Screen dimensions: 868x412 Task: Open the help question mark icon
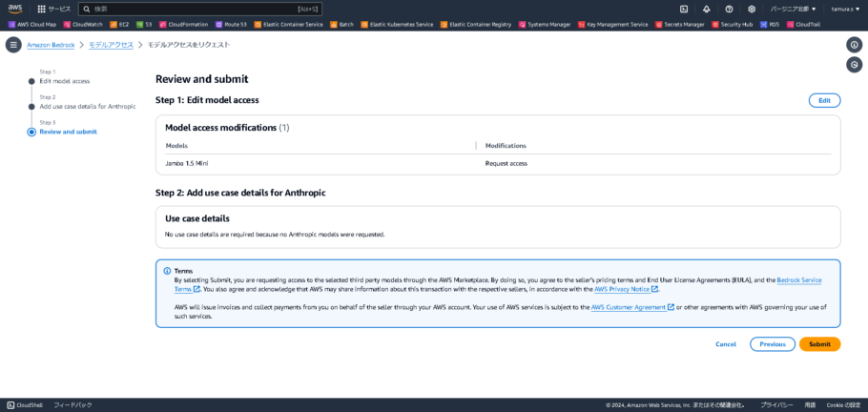tap(729, 9)
